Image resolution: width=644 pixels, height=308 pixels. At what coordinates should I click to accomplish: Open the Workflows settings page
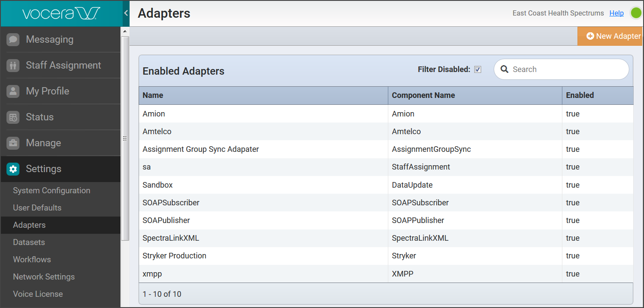[32, 260]
